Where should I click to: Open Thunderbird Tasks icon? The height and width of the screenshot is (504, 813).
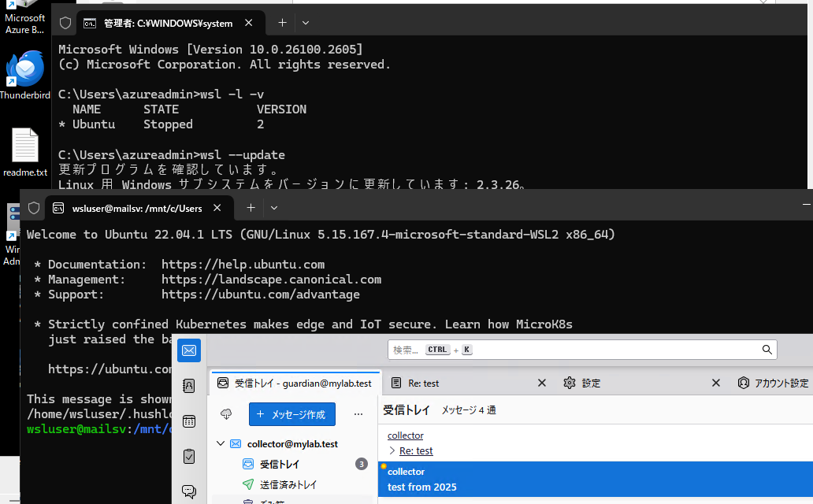point(189,456)
